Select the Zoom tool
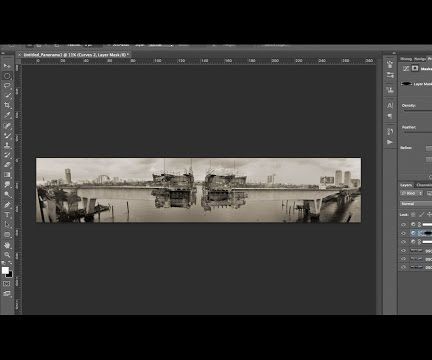432x360 pixels. 7,255
